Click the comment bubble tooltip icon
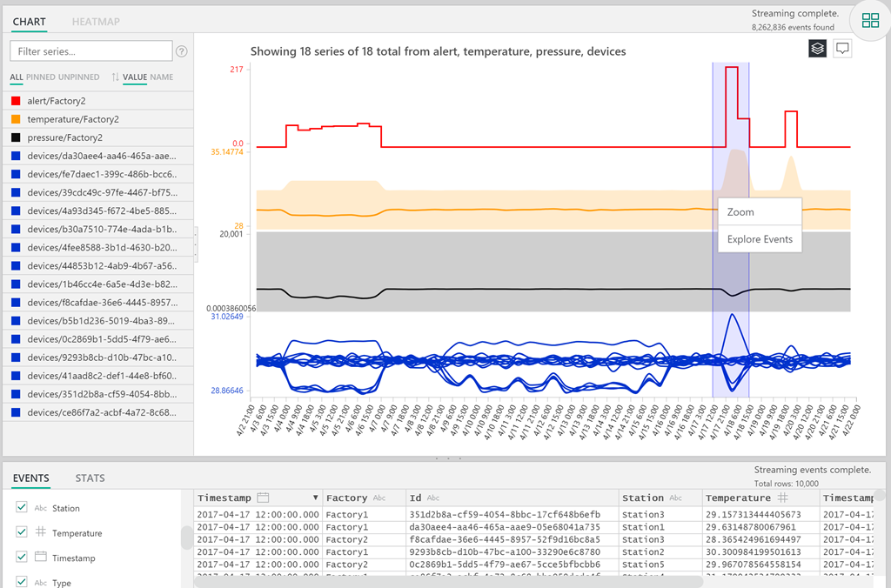The width and height of the screenshot is (891, 588). click(842, 49)
